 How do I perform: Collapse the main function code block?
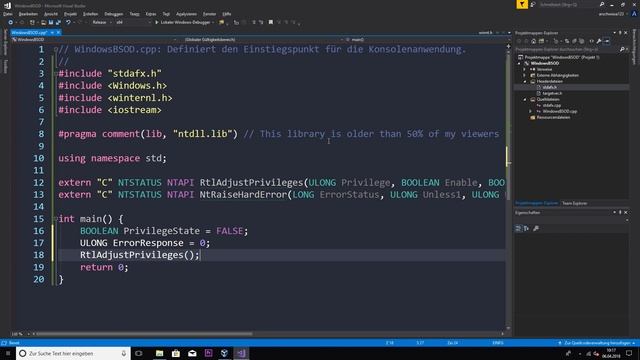click(x=56, y=219)
